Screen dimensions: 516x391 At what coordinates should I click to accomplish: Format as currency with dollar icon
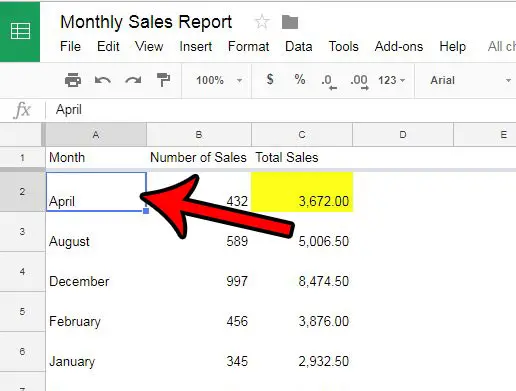coord(270,80)
